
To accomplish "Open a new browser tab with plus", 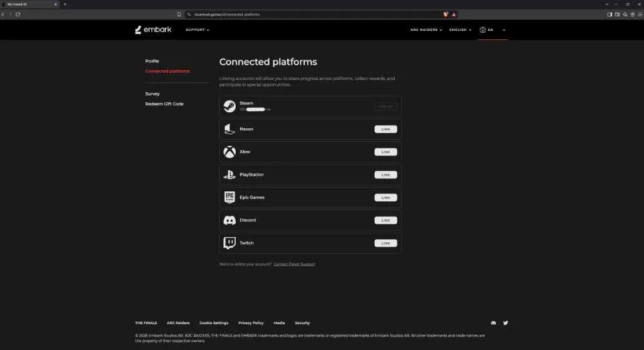I will 65,4.
